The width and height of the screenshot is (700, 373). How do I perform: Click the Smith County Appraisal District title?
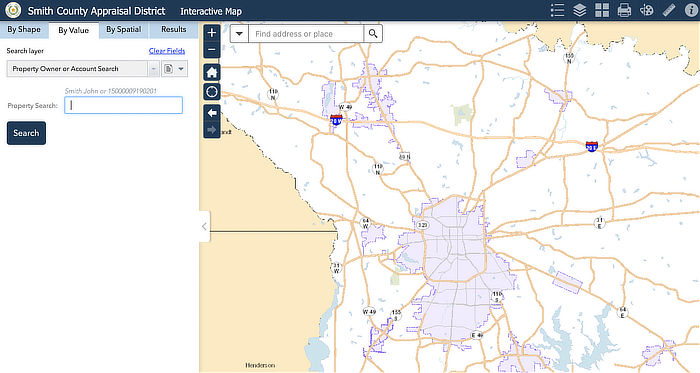pos(96,11)
